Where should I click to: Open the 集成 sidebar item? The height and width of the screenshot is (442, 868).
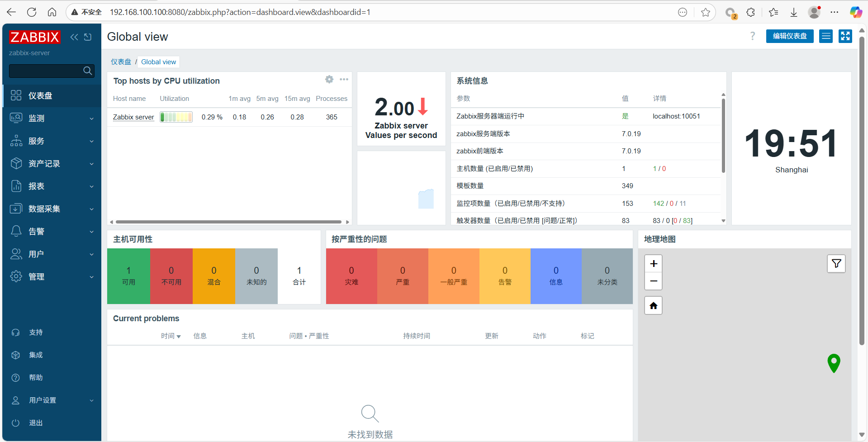tap(52, 355)
